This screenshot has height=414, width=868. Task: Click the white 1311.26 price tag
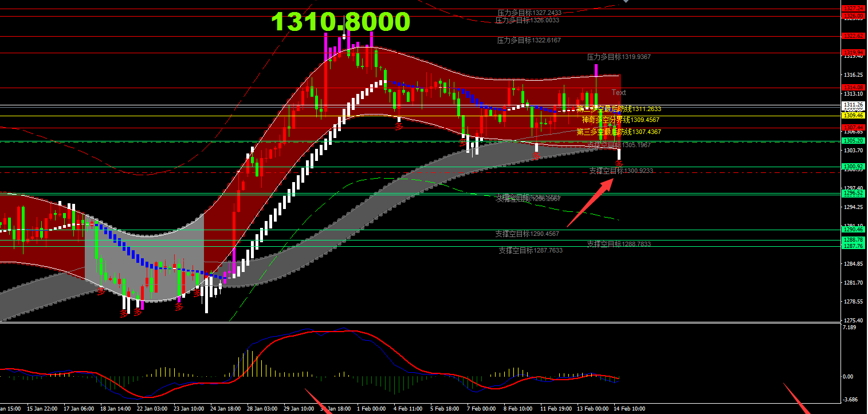coord(853,105)
